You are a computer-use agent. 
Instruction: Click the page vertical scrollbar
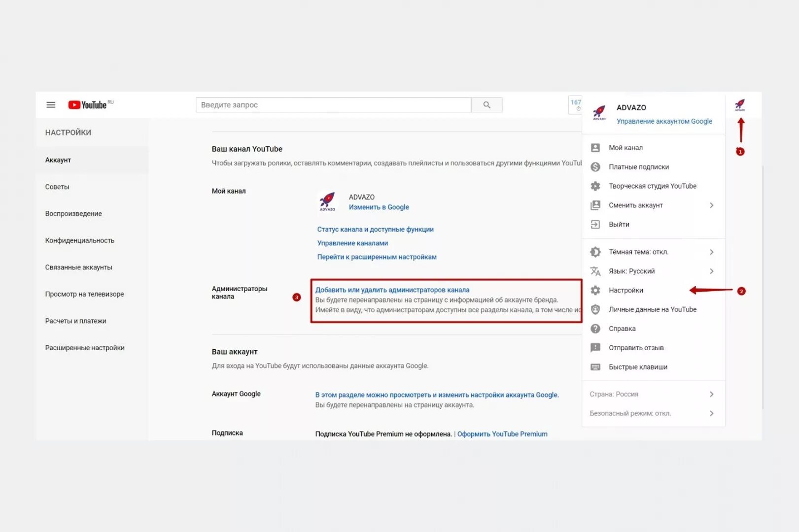click(x=763, y=287)
